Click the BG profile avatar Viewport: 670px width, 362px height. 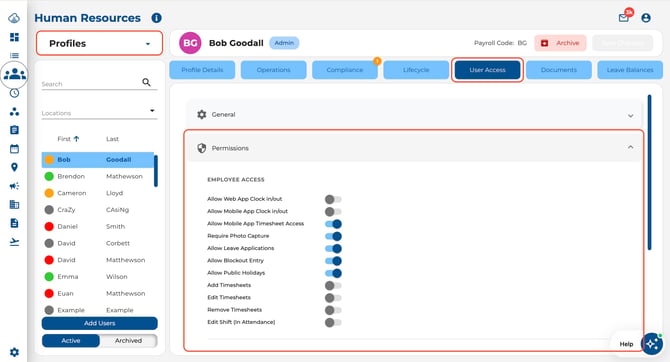point(190,43)
